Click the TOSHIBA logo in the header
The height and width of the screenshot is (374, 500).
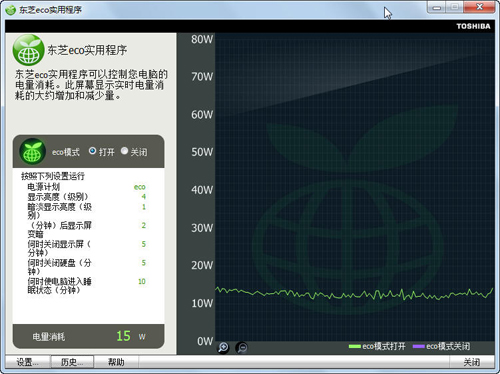tap(473, 26)
